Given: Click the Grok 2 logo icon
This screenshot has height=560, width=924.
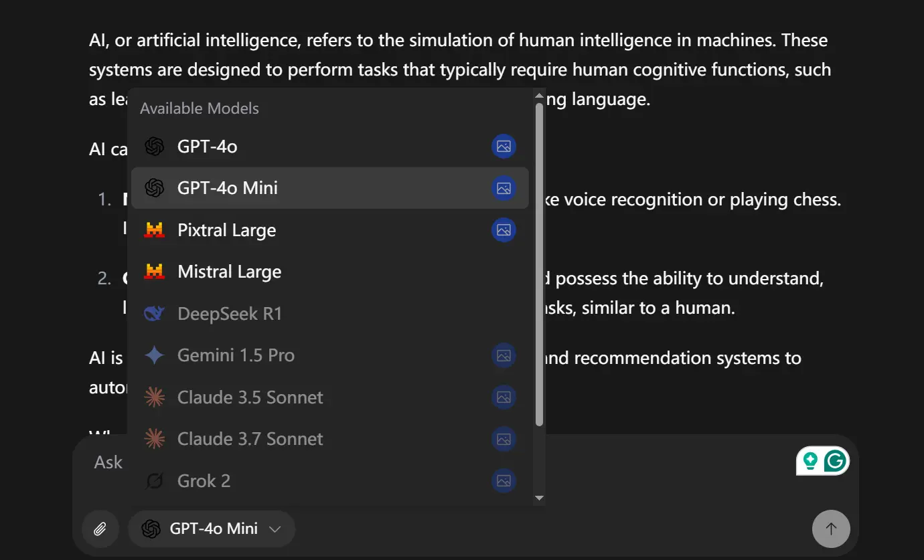Looking at the screenshot, I should pos(155,480).
